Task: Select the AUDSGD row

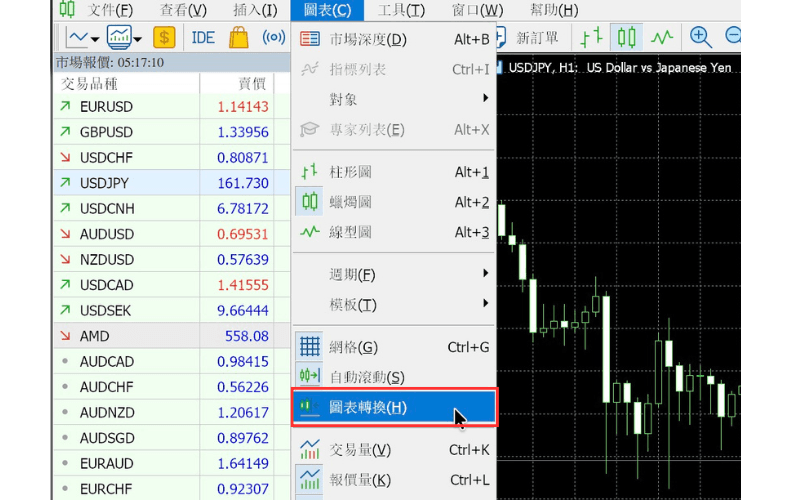Action: (x=172, y=438)
